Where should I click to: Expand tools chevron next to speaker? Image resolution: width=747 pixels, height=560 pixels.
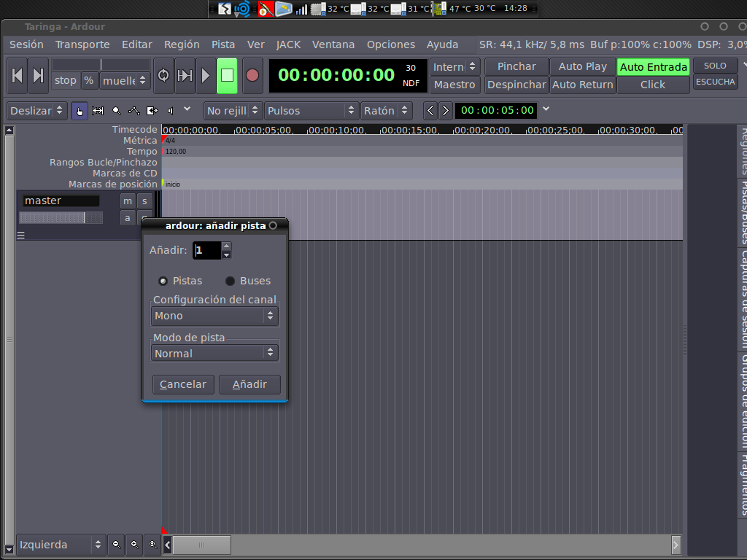[x=187, y=109]
